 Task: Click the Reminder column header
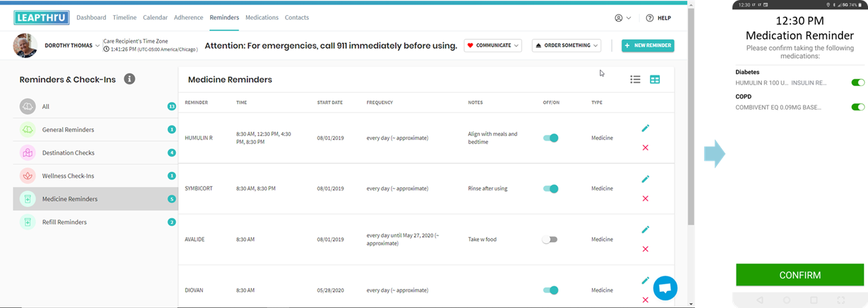[x=196, y=102]
